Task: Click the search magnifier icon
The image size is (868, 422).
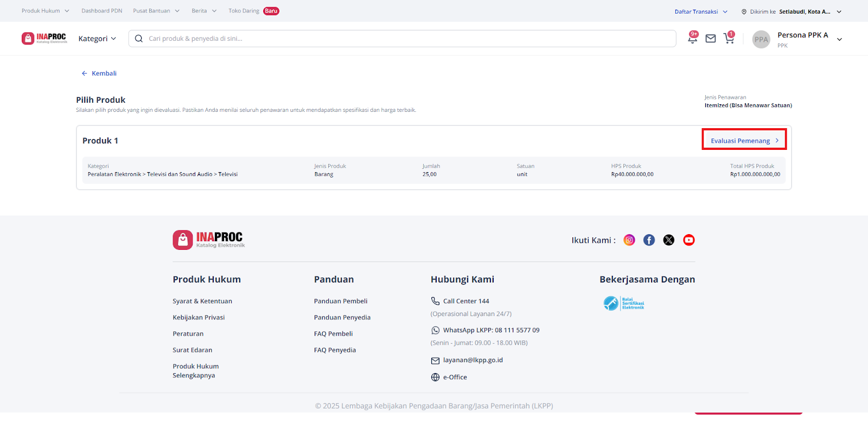Action: click(139, 39)
